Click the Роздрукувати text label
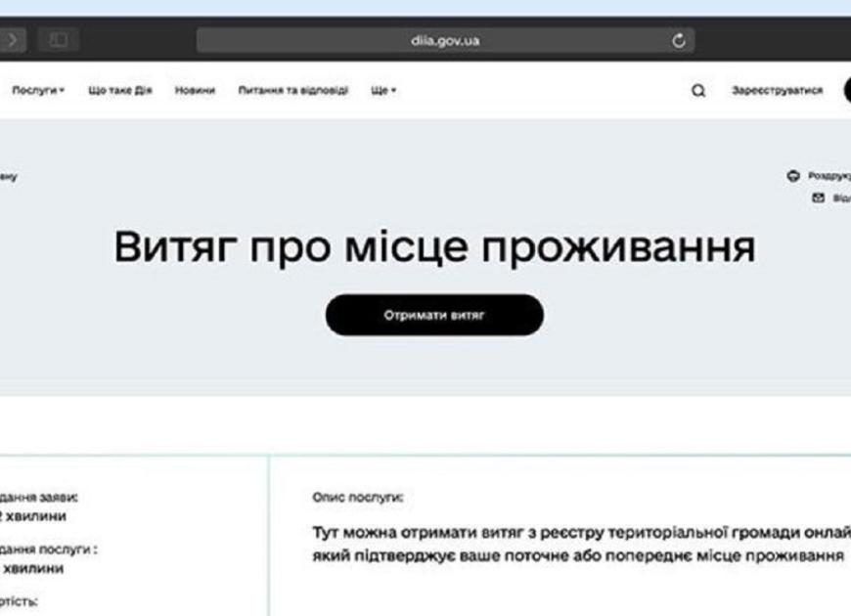This screenshot has height=616, width=851. point(829,177)
